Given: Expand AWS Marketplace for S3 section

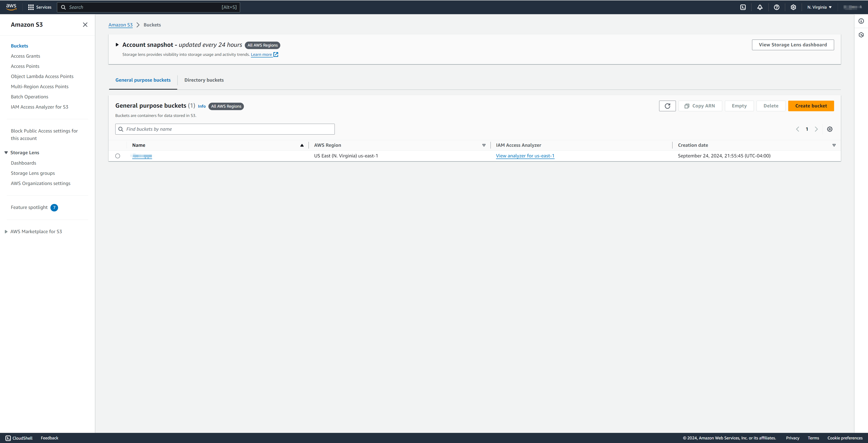Looking at the screenshot, I should pyautogui.click(x=6, y=232).
